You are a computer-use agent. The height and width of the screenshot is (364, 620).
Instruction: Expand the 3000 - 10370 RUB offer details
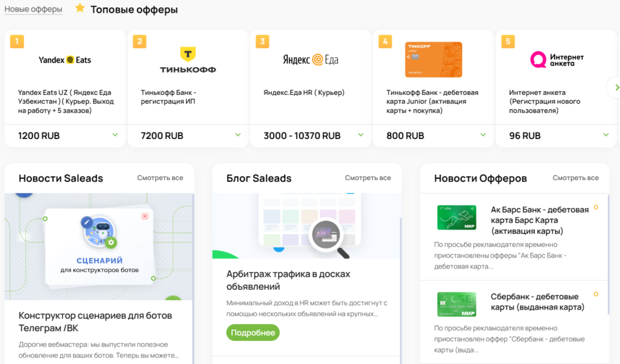[x=361, y=135]
